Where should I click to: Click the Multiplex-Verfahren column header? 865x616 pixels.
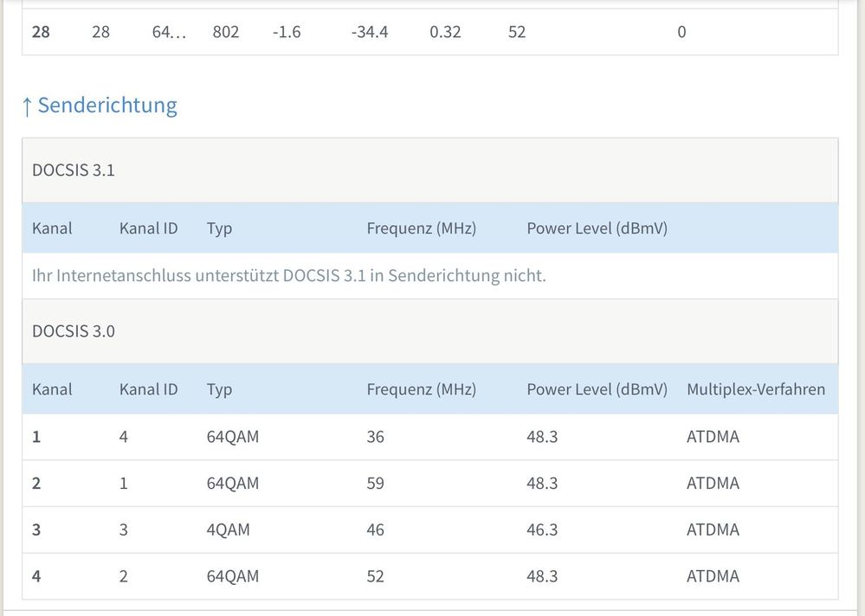[756, 389]
